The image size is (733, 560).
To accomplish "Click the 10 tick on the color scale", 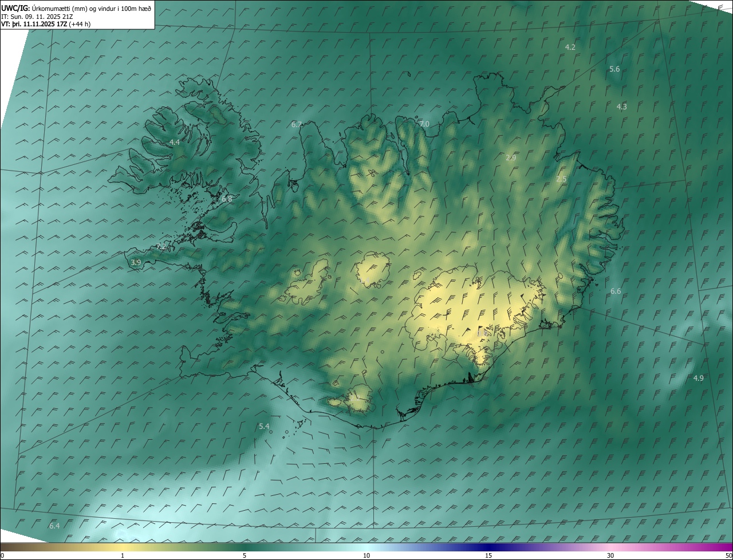I will click(366, 556).
